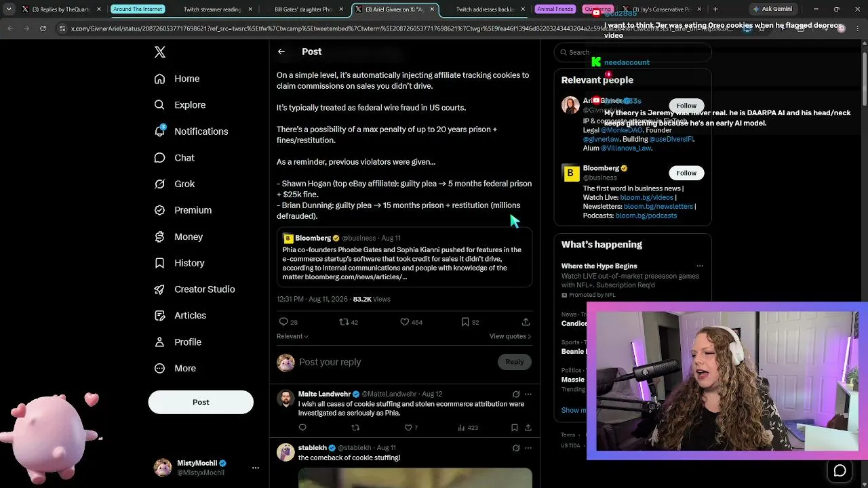Image resolution: width=868 pixels, height=488 pixels.
Task: Go back using the Post header arrow
Action: tap(281, 52)
